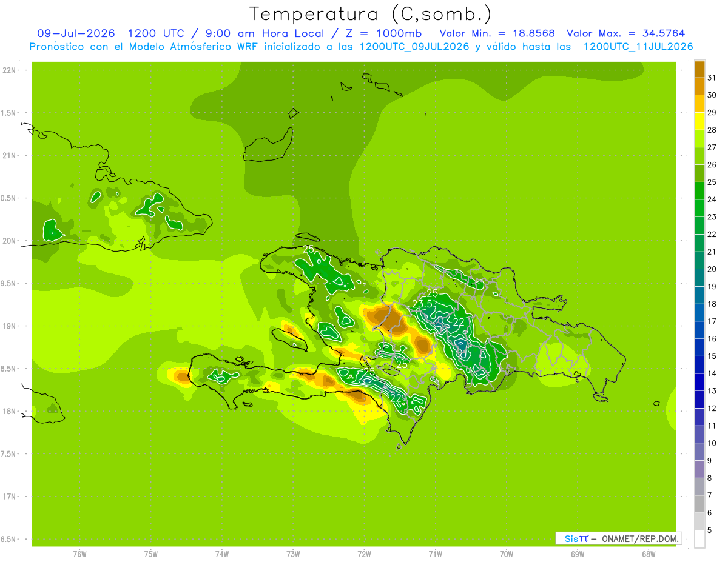Click the legend number '5'
The width and height of the screenshot is (728, 562).
pos(710,530)
